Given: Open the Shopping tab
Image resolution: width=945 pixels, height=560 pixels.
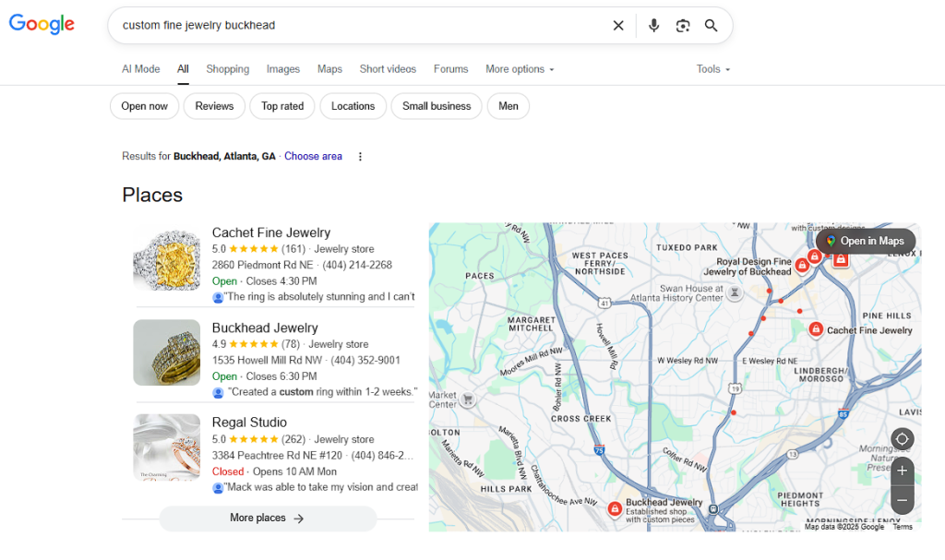Looking at the screenshot, I should 228,69.
